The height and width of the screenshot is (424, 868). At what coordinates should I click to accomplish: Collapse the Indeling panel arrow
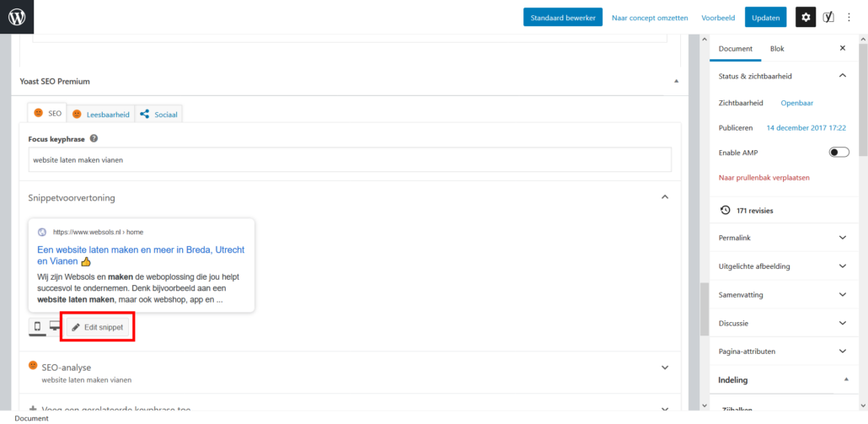[x=846, y=379]
